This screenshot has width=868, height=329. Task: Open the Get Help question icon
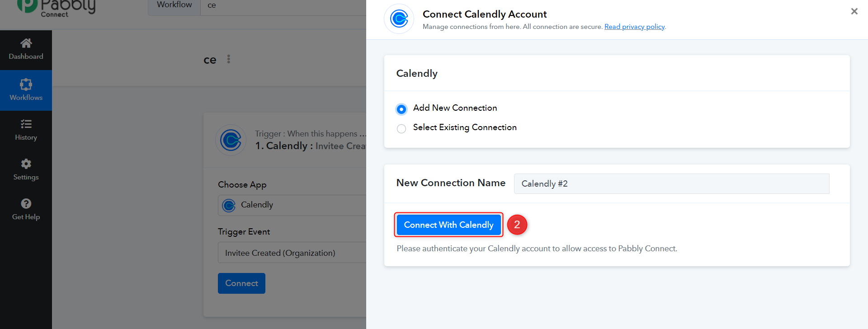tap(26, 203)
